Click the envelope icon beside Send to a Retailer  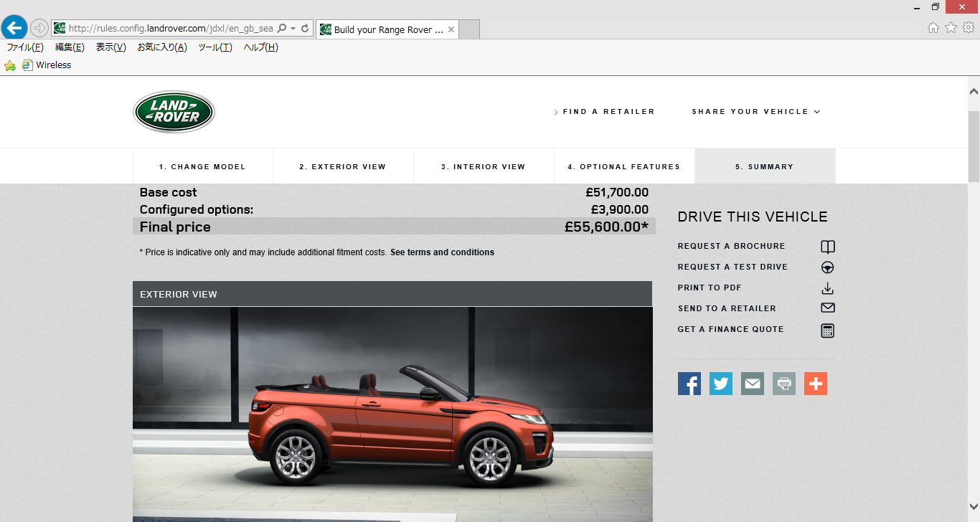(827, 308)
